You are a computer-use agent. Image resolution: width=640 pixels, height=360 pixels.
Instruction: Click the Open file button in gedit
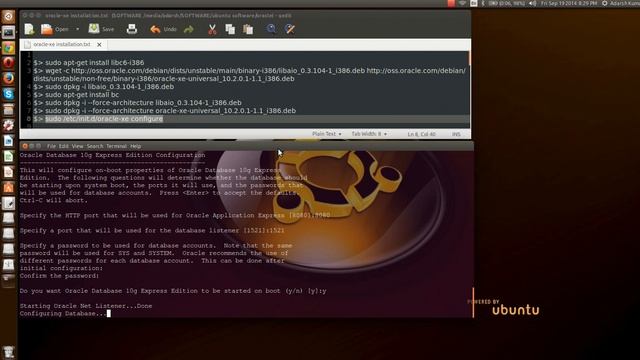click(55, 29)
